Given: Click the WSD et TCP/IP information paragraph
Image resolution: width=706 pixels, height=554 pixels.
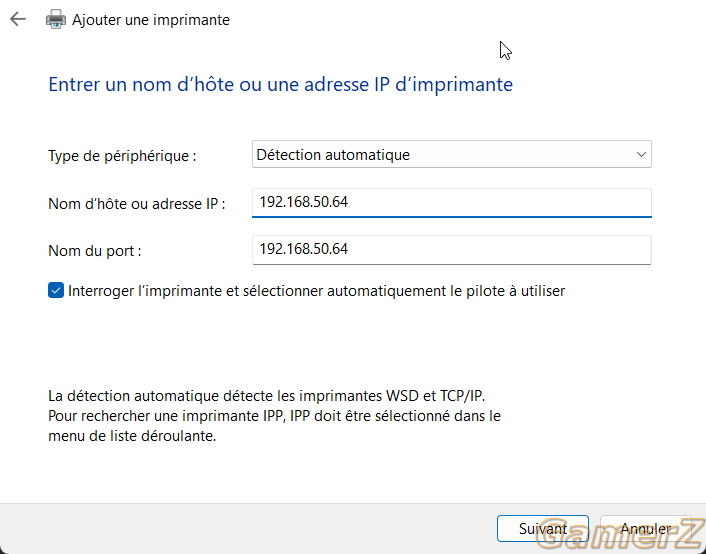Looking at the screenshot, I should 274,416.
